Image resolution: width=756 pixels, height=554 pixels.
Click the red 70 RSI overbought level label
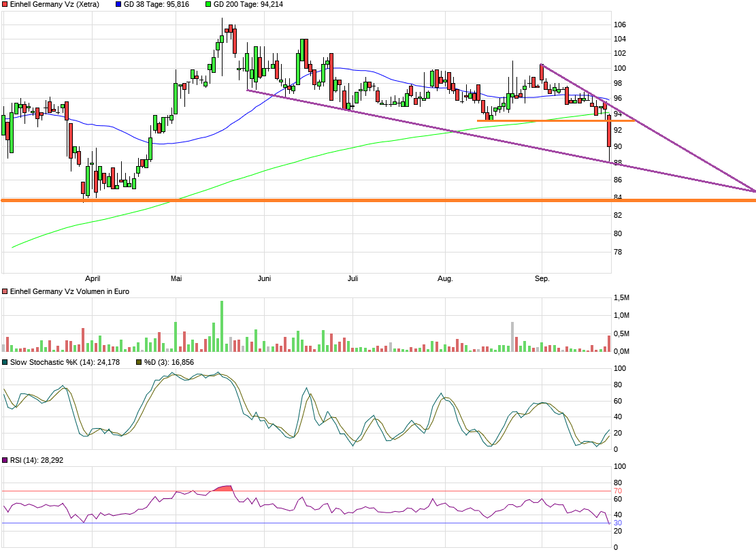618,491
